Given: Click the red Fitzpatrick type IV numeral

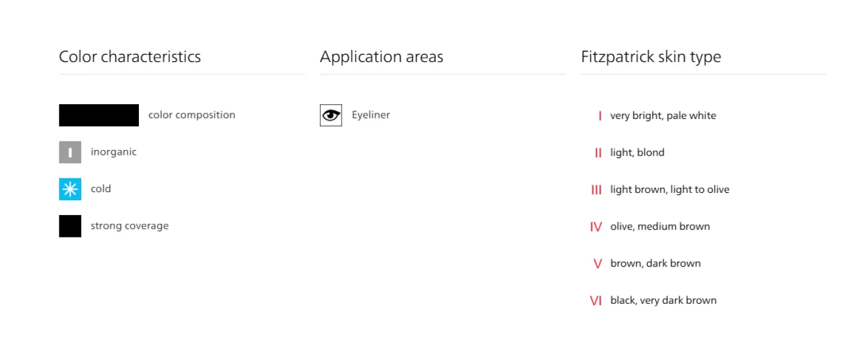Looking at the screenshot, I should [x=596, y=227].
